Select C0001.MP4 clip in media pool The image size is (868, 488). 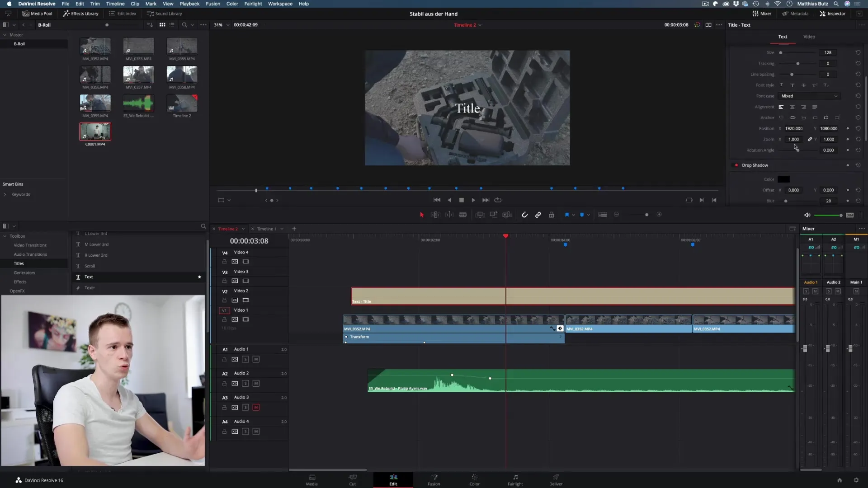(95, 132)
